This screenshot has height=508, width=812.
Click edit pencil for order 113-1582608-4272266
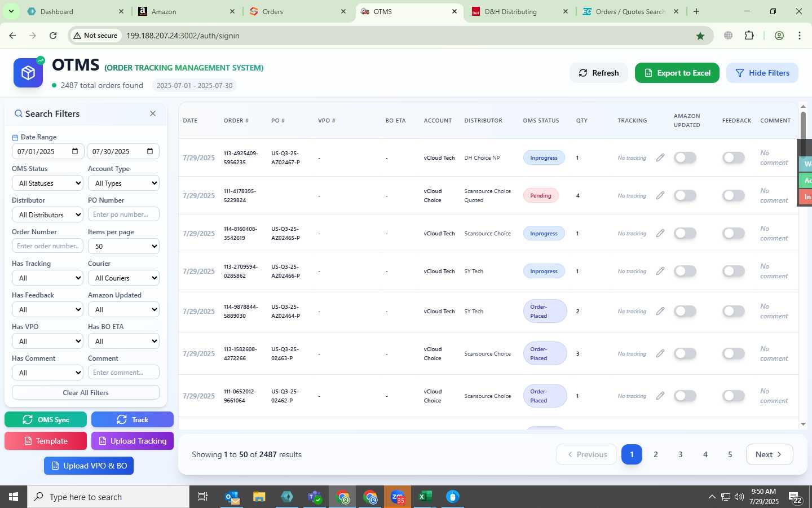[x=660, y=353]
